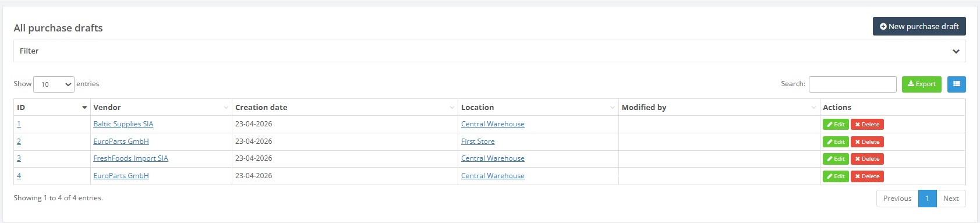Screen dimensions: 980x223
Task: Delete the Baltic Supplies SIA draft
Action: (867, 125)
